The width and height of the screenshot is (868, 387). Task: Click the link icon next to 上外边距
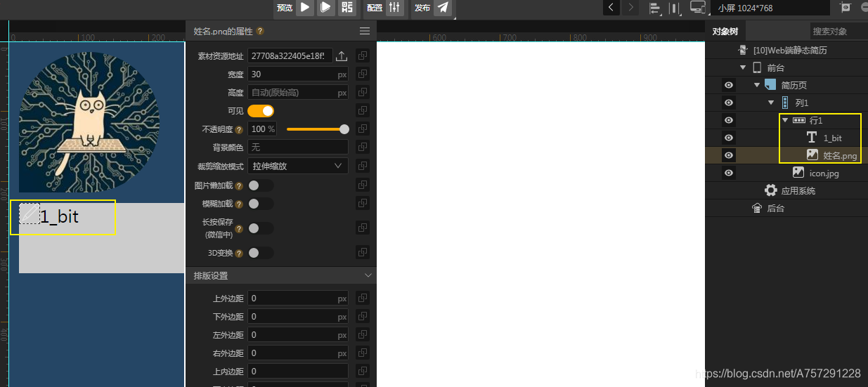362,299
